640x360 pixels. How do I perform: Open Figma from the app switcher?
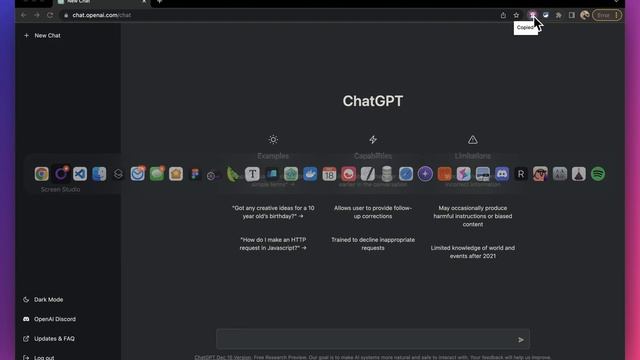click(x=195, y=174)
